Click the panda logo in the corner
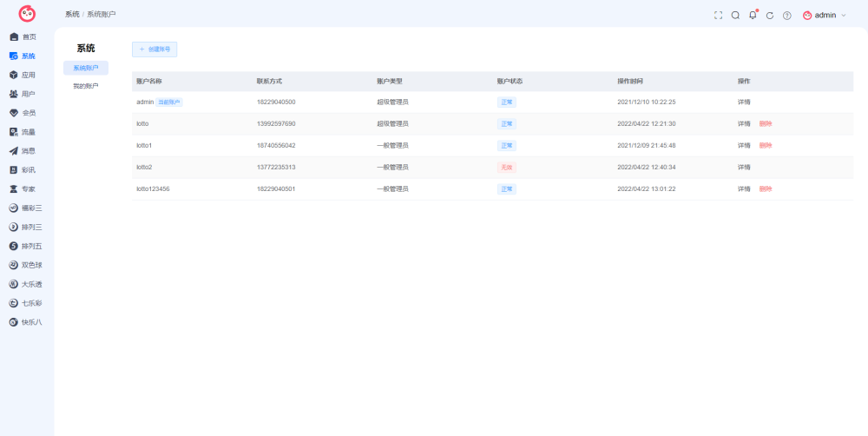 (27, 14)
